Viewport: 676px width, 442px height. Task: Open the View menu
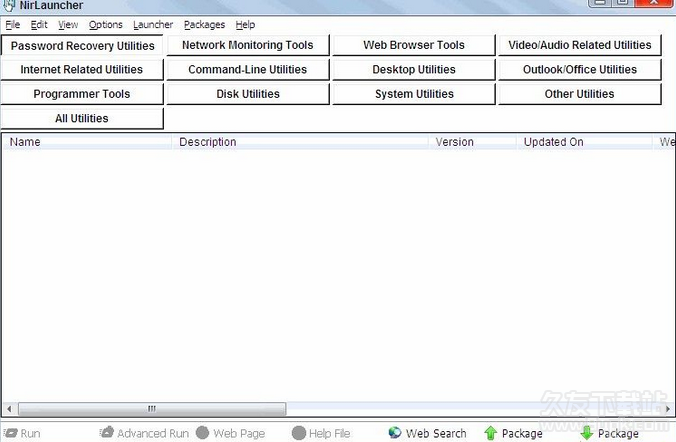pyautogui.click(x=68, y=25)
